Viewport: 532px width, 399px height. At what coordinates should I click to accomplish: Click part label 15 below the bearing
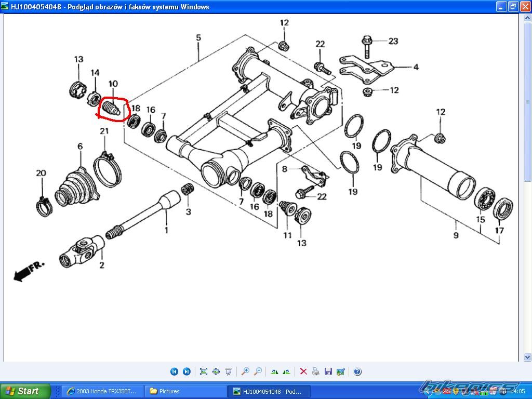click(x=481, y=220)
